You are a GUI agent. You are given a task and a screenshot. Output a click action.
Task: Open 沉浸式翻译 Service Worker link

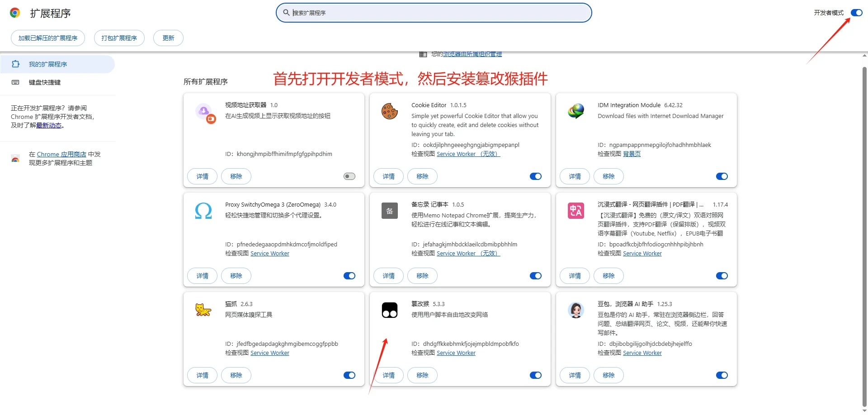(642, 254)
